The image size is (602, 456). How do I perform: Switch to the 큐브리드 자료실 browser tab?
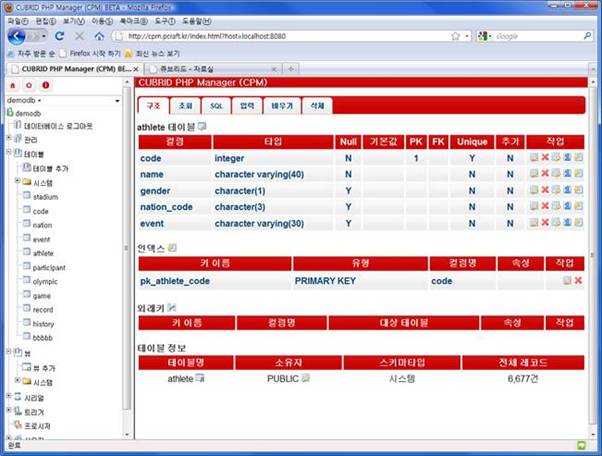click(x=212, y=69)
